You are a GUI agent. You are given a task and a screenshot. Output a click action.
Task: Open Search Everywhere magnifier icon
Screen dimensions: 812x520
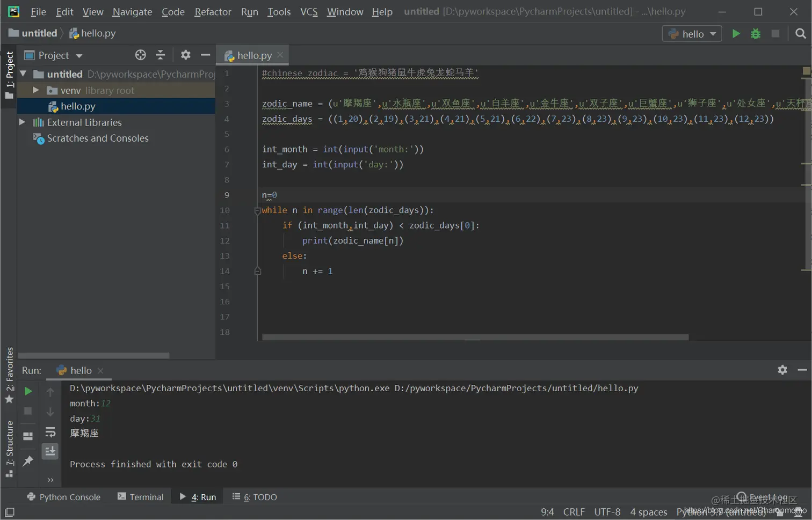point(800,34)
